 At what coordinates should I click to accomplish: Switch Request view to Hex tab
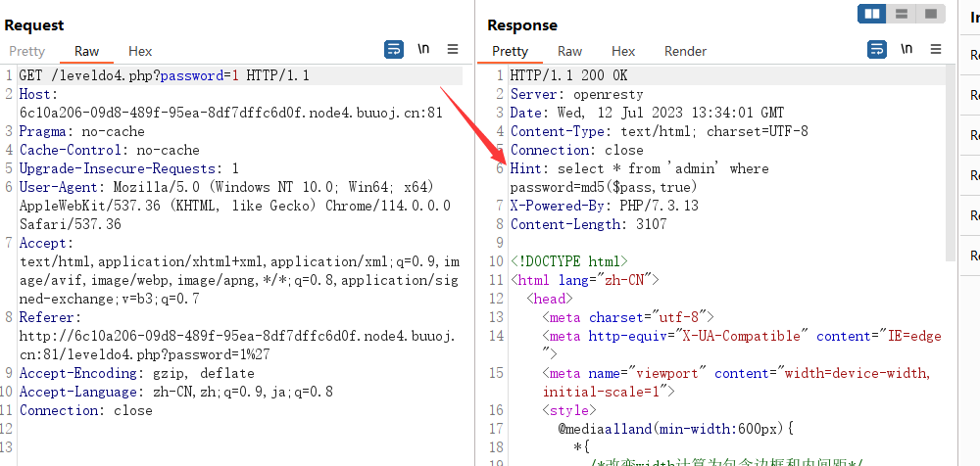tap(140, 51)
